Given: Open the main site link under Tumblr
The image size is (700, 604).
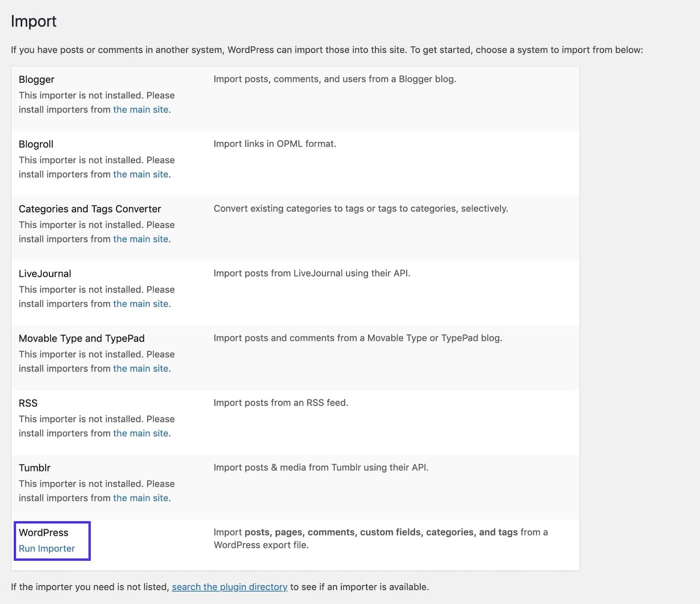Looking at the screenshot, I should pos(140,498).
